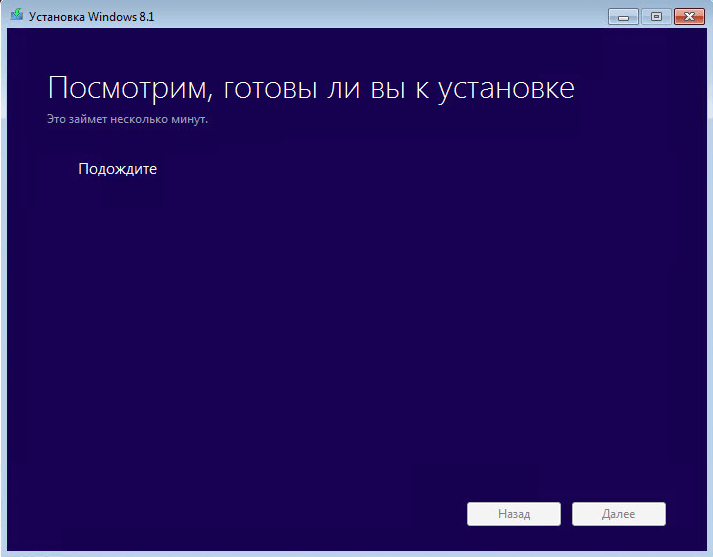The height and width of the screenshot is (557, 713).
Task: Click the 'Это займет несколько минут.' subtitle
Action: click(127, 119)
